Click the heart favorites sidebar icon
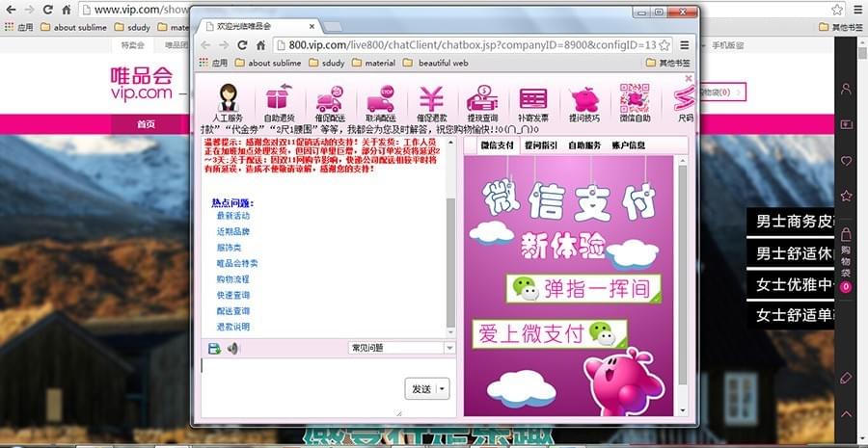The height and width of the screenshot is (448, 868). point(846,161)
